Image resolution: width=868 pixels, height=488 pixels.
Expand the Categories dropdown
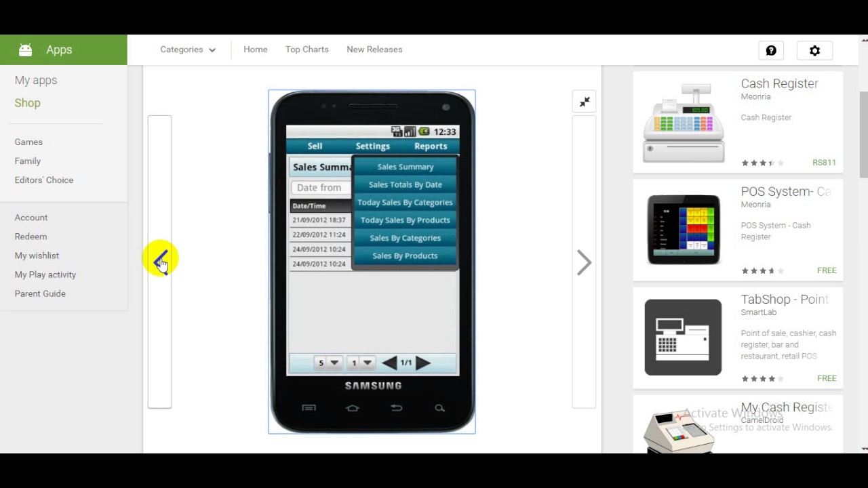(188, 49)
